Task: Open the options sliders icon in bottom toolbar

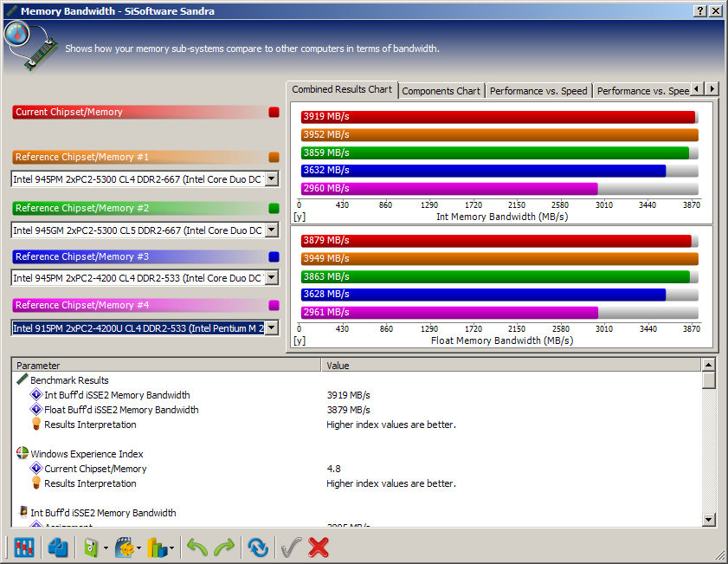Action: pyautogui.click(x=23, y=548)
